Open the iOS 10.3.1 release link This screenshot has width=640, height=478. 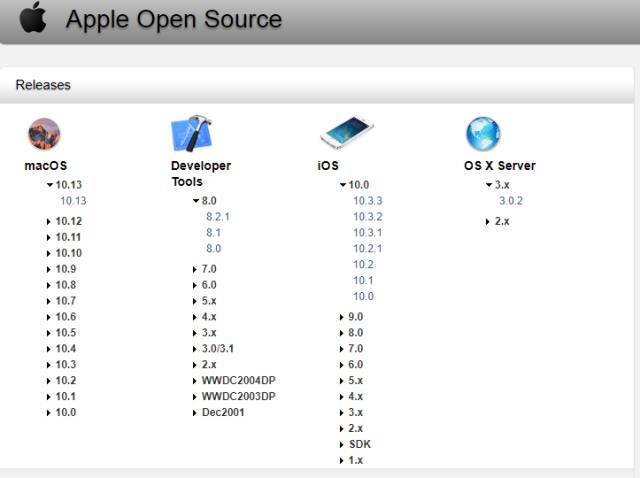point(368,233)
